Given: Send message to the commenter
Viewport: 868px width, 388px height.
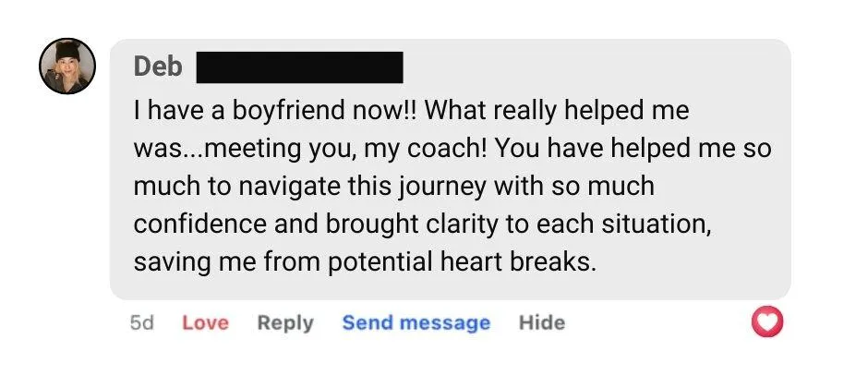Looking at the screenshot, I should coord(416,322).
